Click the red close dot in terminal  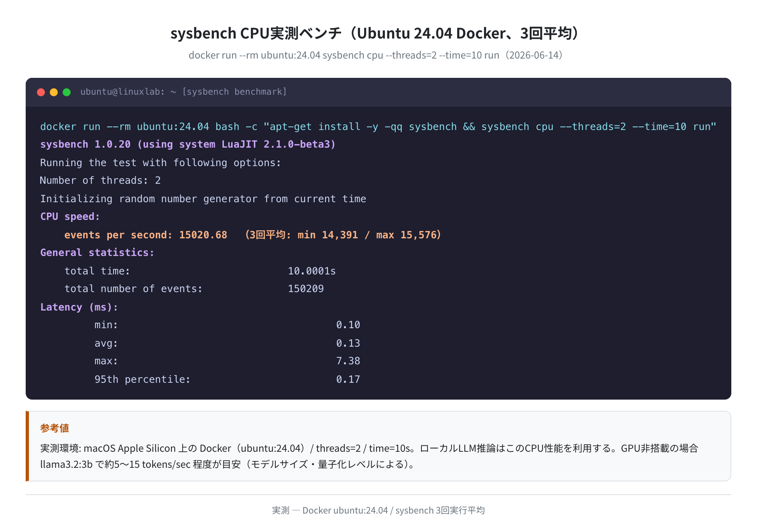point(41,92)
